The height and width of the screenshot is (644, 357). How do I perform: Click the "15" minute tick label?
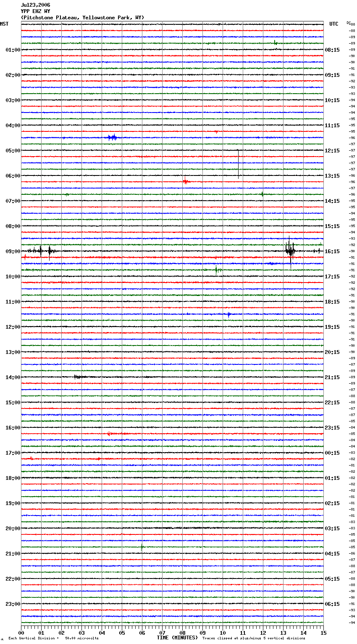pyautogui.click(x=323, y=633)
